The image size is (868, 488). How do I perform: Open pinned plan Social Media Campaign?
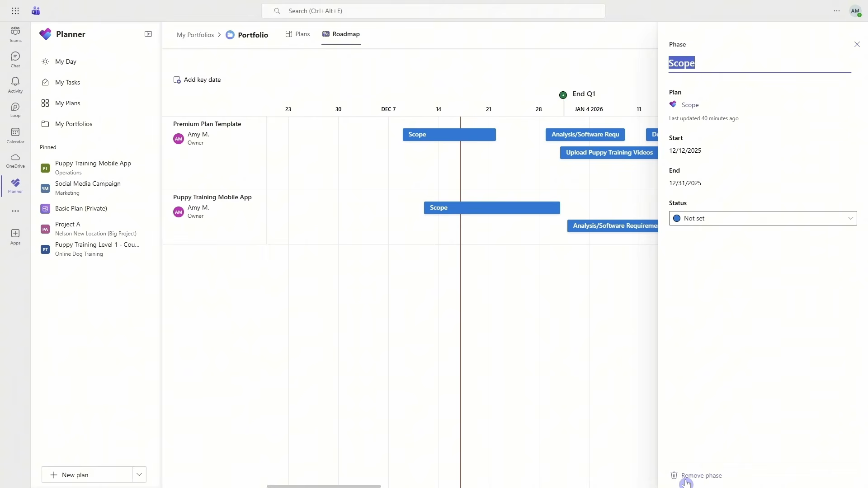(88, 188)
